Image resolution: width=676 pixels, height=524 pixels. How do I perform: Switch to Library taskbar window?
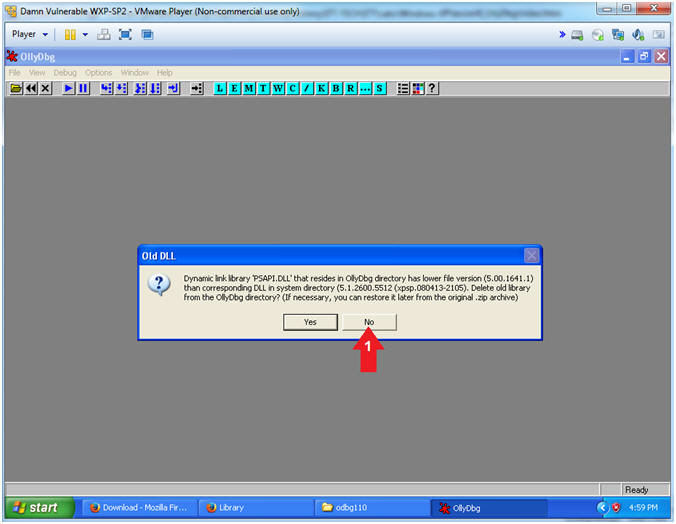coord(256,508)
